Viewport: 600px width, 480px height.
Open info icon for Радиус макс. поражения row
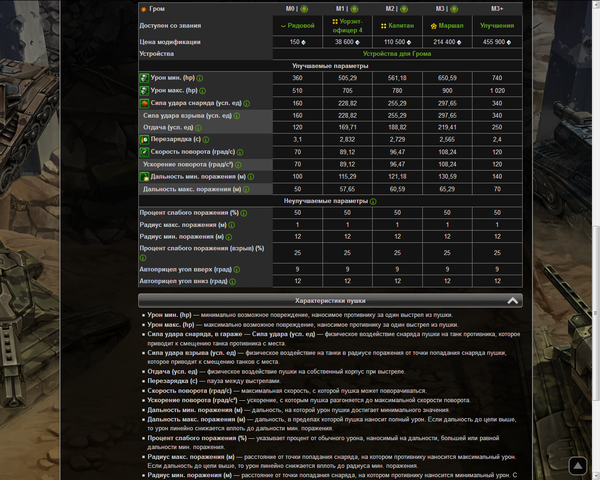[x=232, y=225]
